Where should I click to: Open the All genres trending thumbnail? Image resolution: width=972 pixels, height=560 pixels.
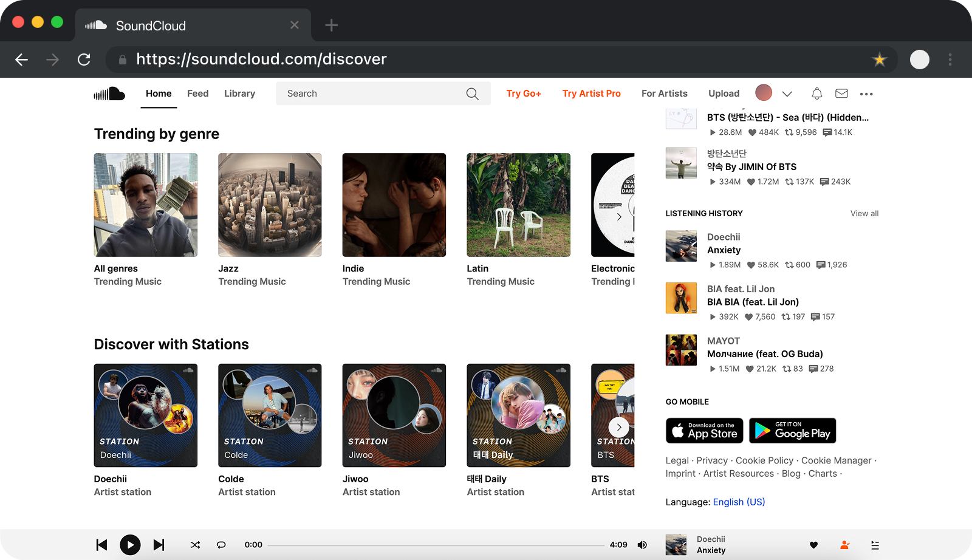(x=146, y=205)
